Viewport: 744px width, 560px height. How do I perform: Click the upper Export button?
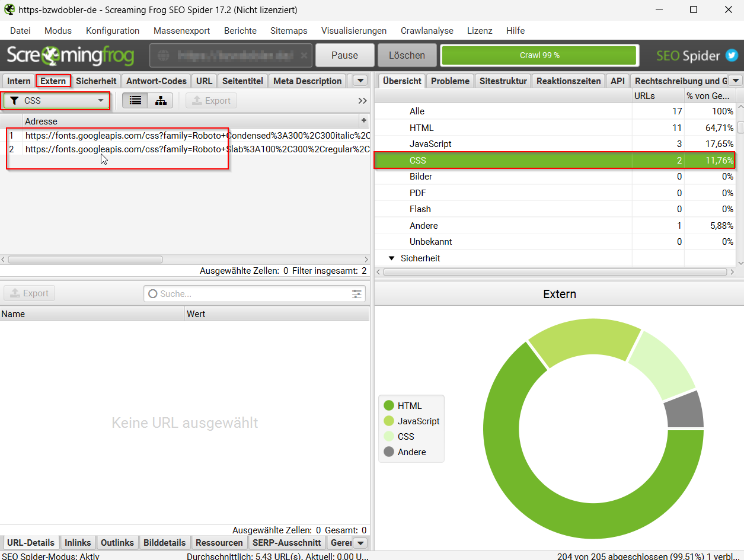(x=211, y=101)
